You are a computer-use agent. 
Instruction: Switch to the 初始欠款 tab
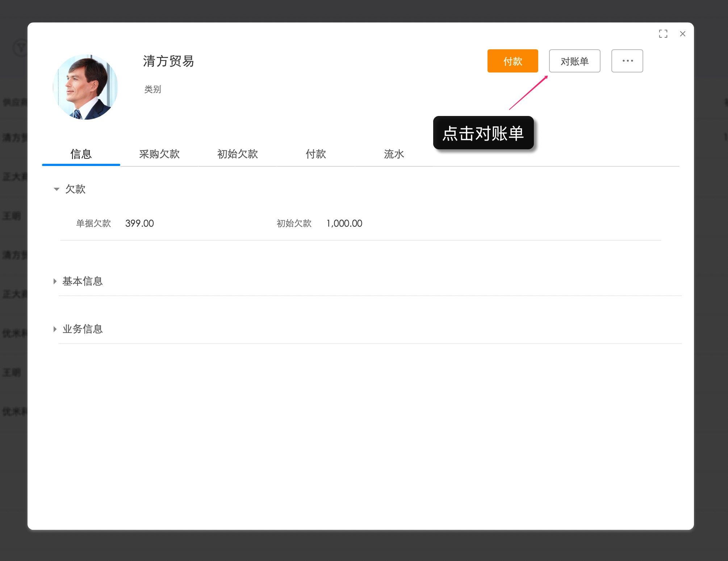coord(238,154)
